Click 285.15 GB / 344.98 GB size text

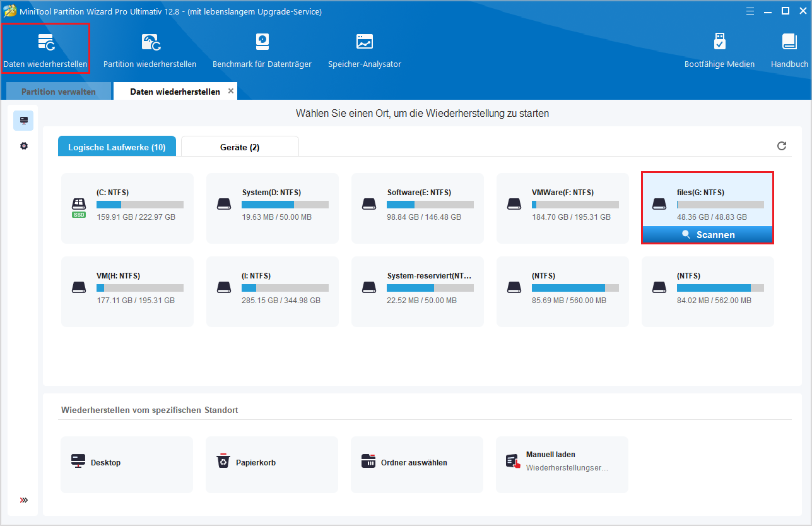(x=281, y=301)
